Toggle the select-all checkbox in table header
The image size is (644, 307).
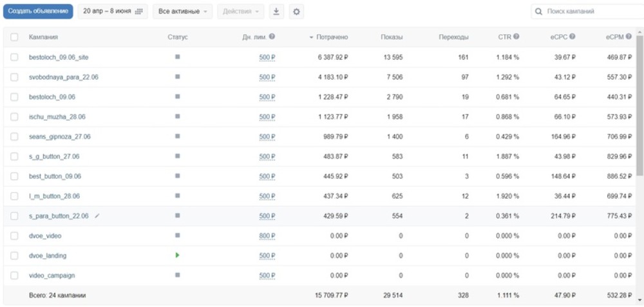pyautogui.click(x=14, y=37)
